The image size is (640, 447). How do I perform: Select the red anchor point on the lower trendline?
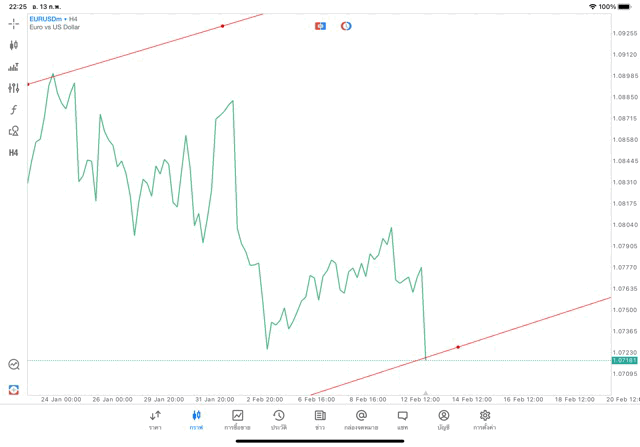(x=458, y=347)
